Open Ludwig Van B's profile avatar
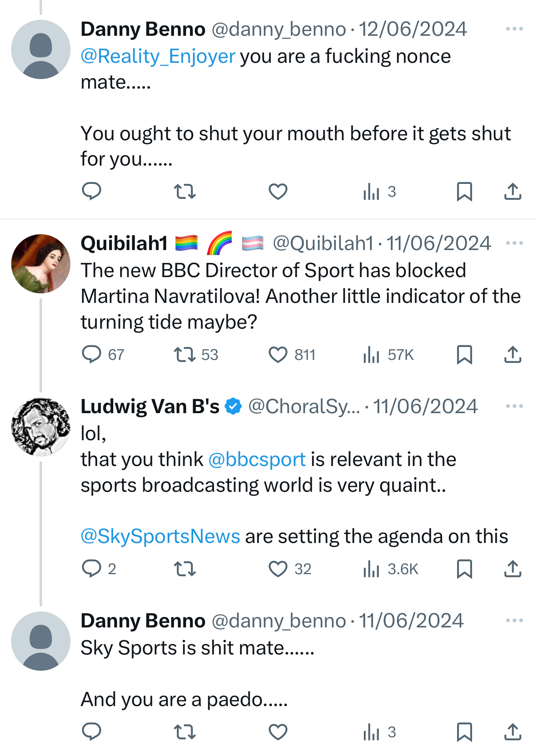Viewport: 537px width, 756px height. (41, 427)
